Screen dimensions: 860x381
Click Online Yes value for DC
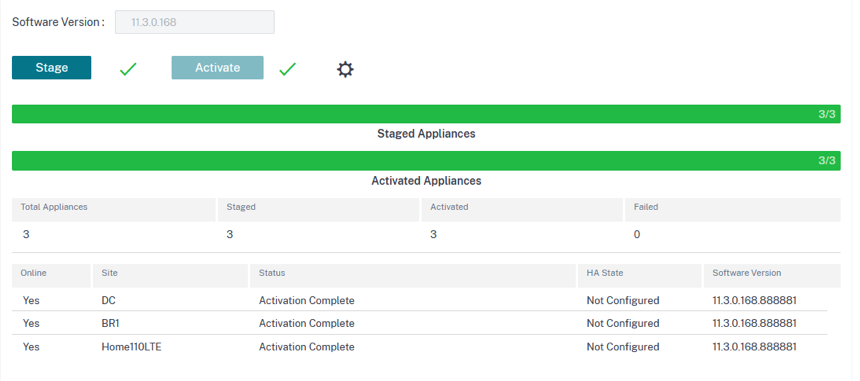31,300
